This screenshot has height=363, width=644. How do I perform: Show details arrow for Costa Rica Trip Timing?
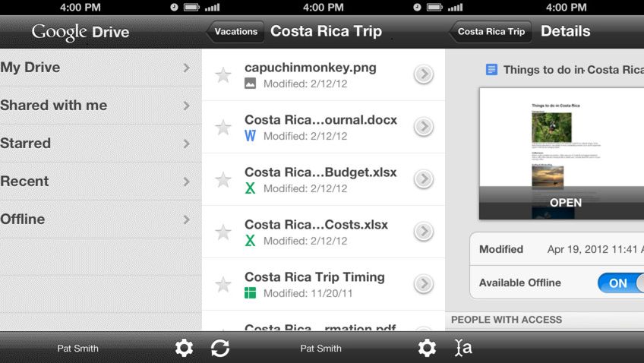click(424, 284)
